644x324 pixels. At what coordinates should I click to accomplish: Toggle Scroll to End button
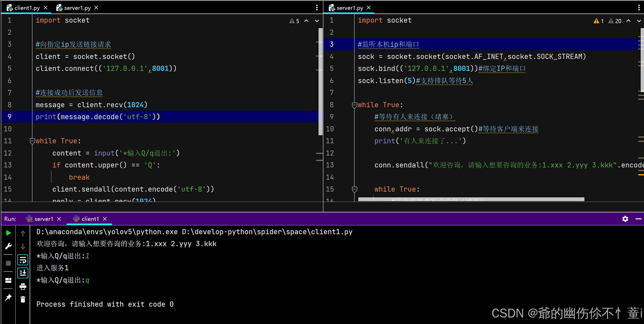23,273
